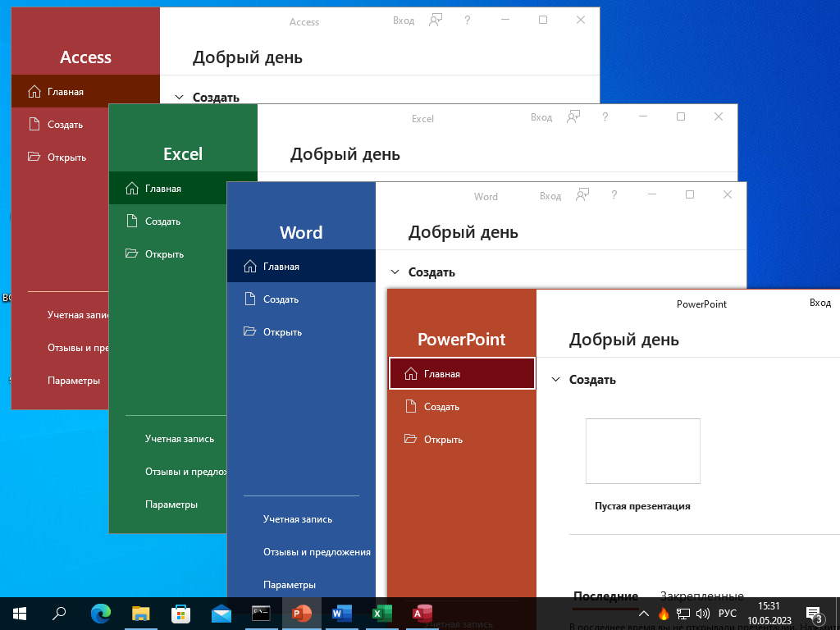Create Пустая презентация from blank thumbnail

[x=643, y=451]
